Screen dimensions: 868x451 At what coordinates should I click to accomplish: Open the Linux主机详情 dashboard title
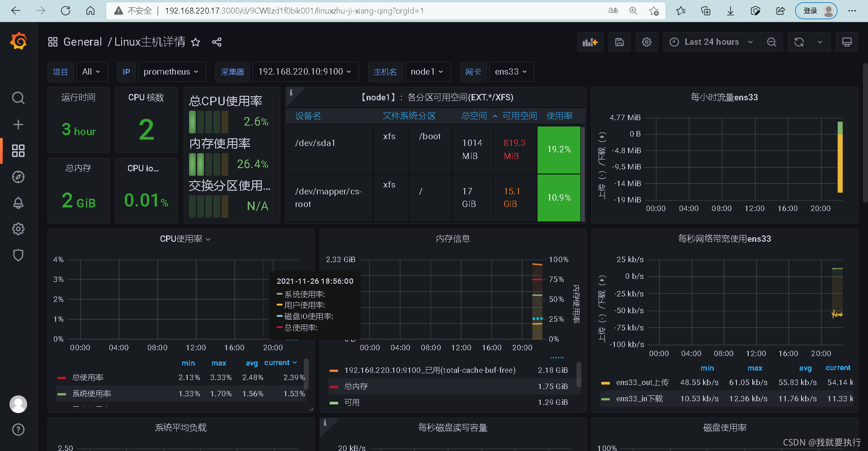pos(150,42)
